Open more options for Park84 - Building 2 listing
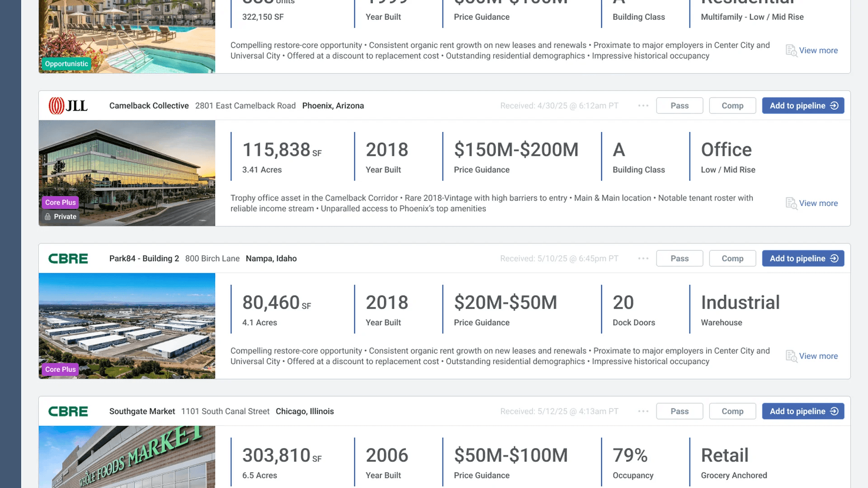This screenshot has height=488, width=868. 643,258
